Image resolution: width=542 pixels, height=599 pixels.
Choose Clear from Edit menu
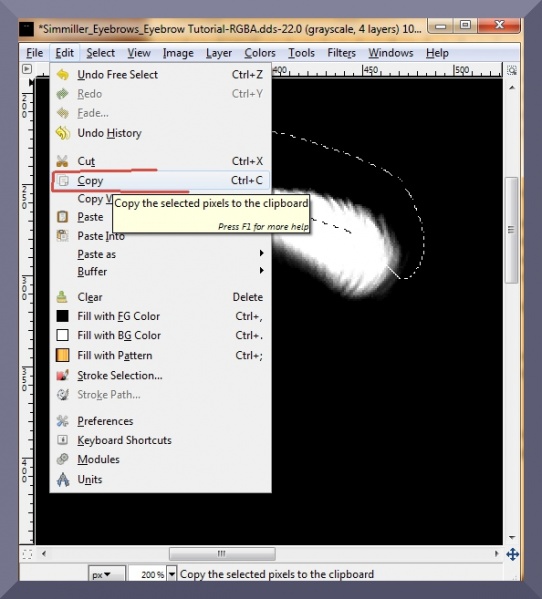(x=160, y=297)
